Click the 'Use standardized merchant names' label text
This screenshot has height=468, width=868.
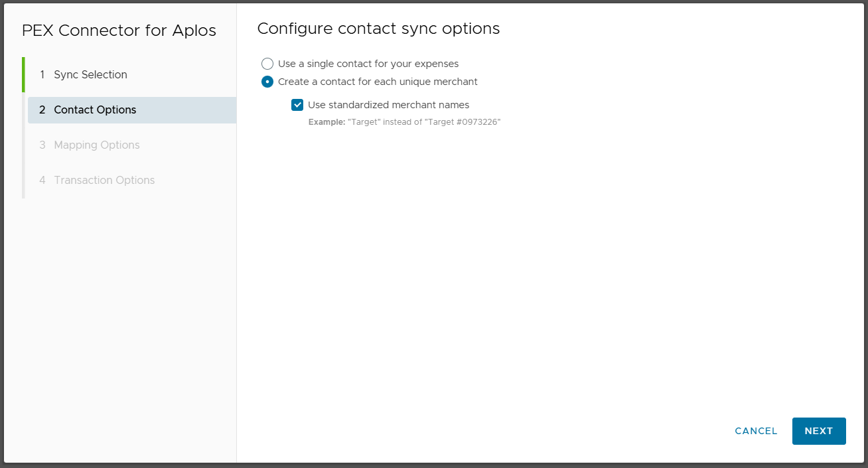coord(388,105)
